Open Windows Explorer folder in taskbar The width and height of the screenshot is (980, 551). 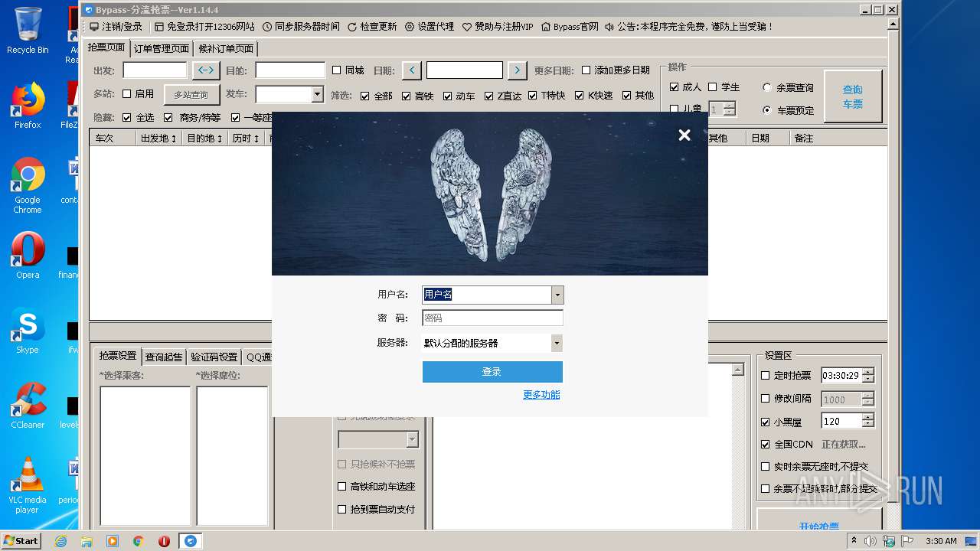point(87,541)
